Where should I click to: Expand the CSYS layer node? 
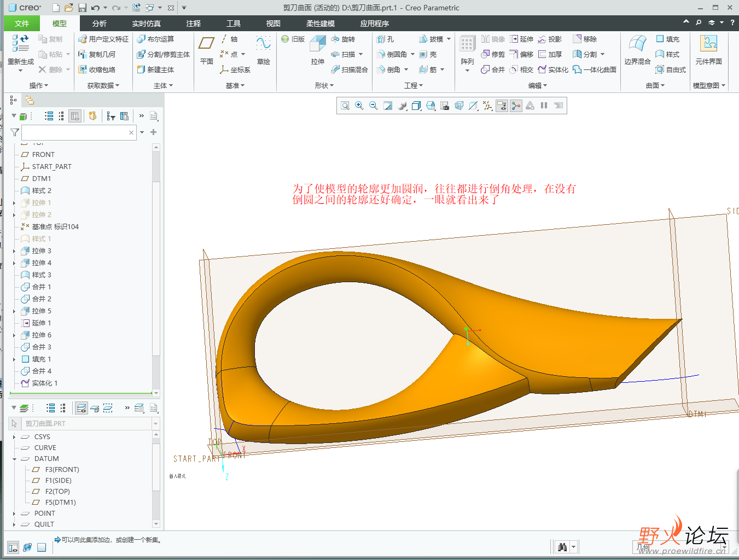coord(14,437)
